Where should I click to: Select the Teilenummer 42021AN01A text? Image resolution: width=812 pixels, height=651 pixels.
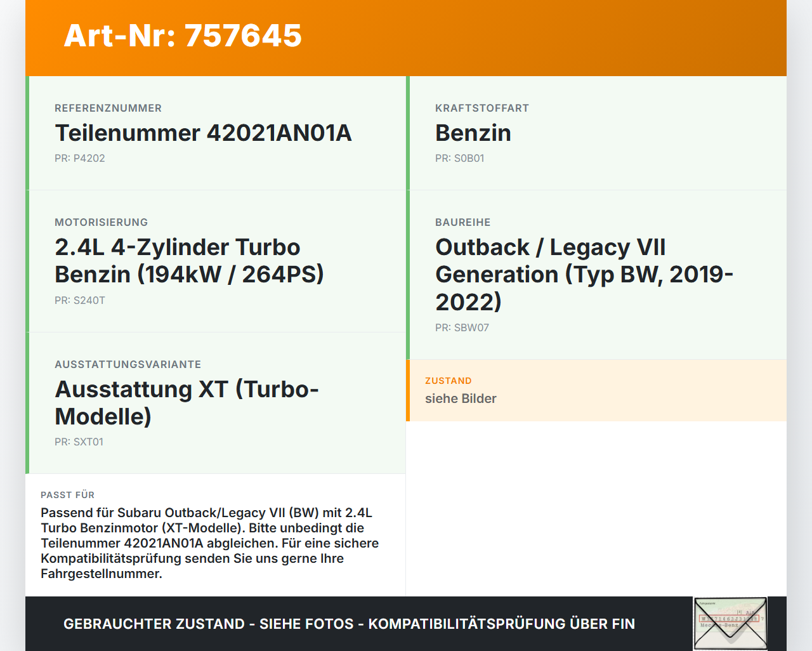[203, 133]
